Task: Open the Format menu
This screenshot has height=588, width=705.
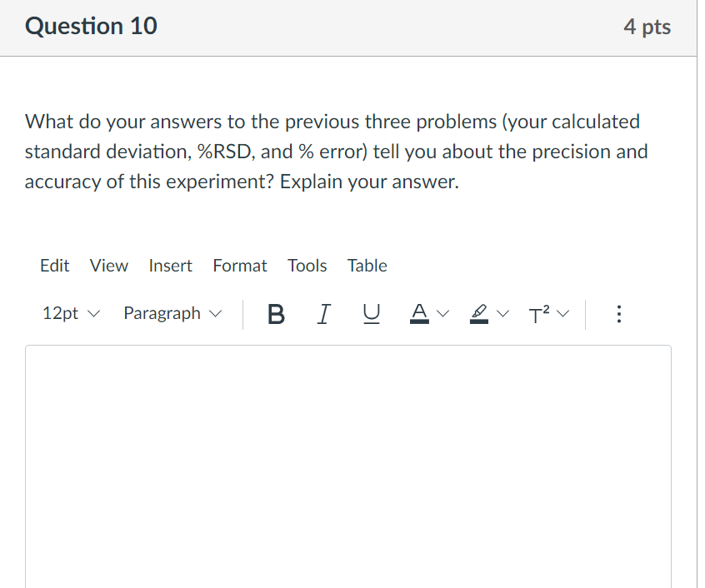Action: pyautogui.click(x=240, y=266)
